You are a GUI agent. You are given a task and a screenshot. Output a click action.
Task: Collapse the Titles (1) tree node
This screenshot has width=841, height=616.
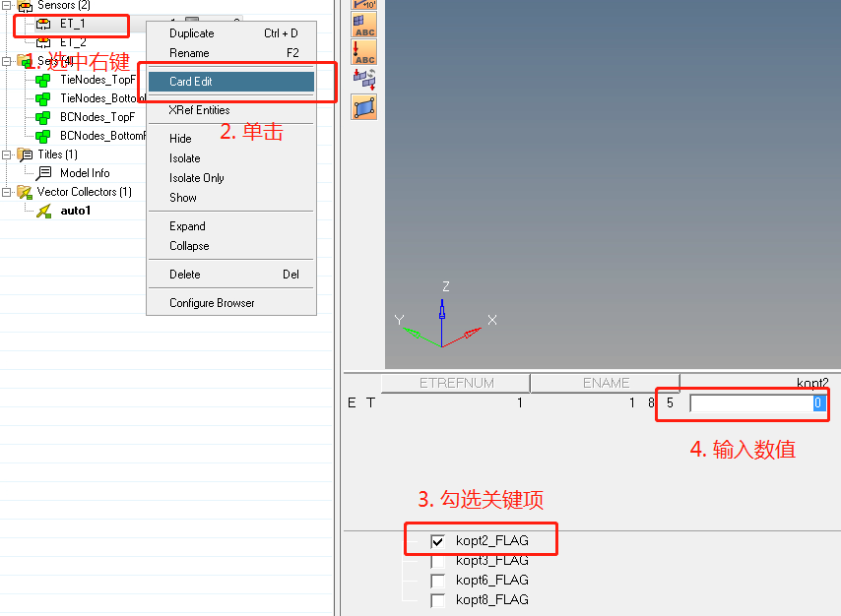[x=7, y=154]
